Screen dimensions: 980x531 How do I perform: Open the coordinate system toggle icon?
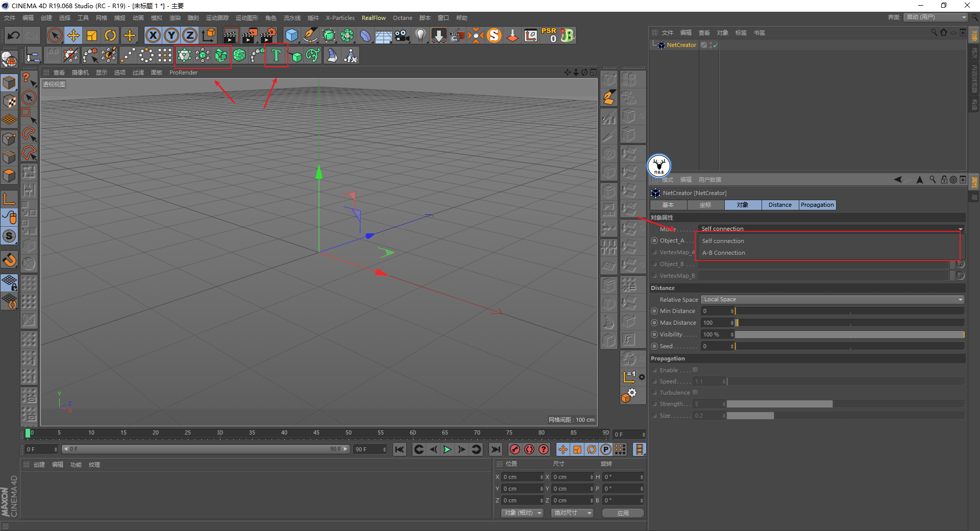[x=208, y=35]
